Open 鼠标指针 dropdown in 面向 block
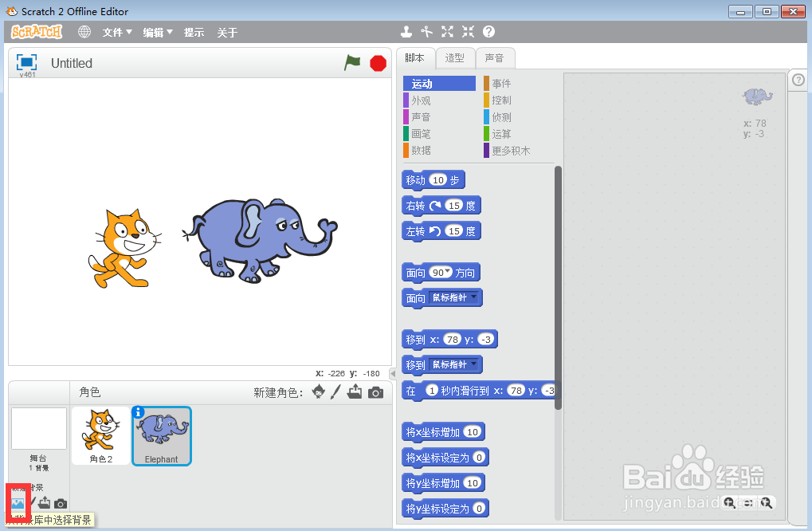 click(453, 298)
